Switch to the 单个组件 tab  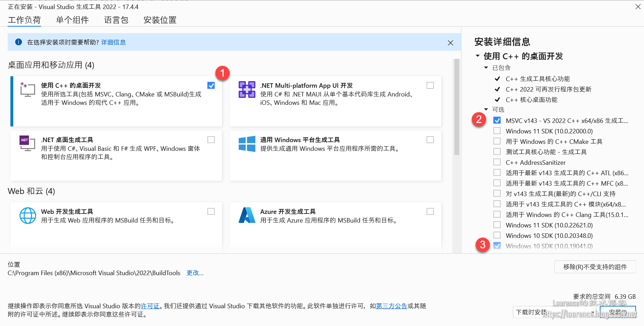[72, 20]
